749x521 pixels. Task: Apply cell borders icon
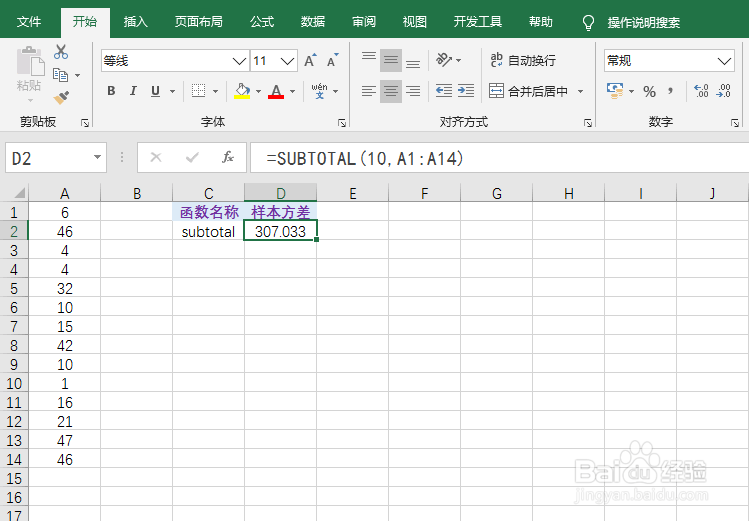click(198, 91)
